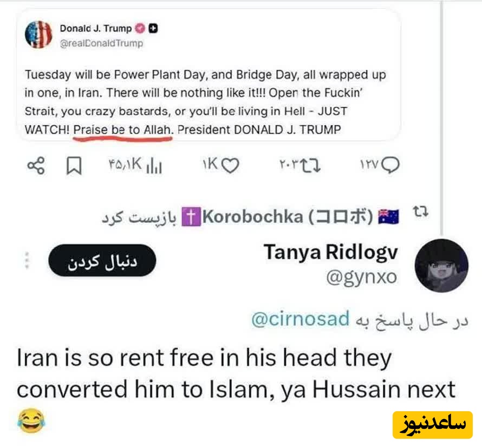Viewport: 482px width, 448px height.
Task: Click the @gynxo username handle
Action: tap(362, 277)
